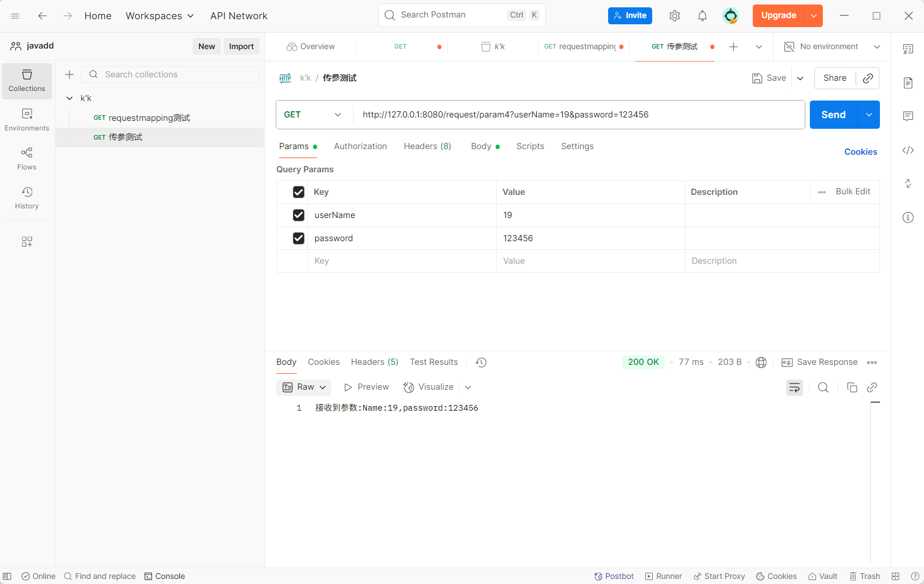
Task: Go forward with the right arrow
Action: point(68,16)
